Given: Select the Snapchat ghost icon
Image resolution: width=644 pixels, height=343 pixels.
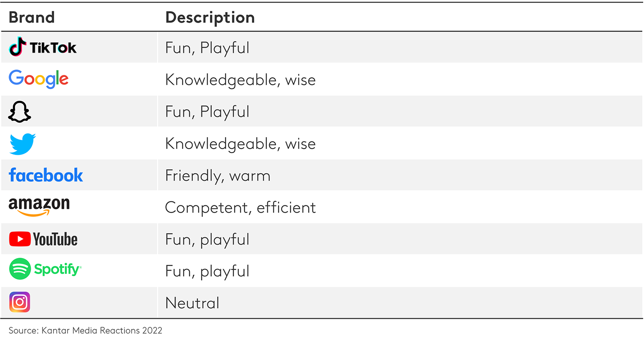Looking at the screenshot, I should [x=20, y=111].
